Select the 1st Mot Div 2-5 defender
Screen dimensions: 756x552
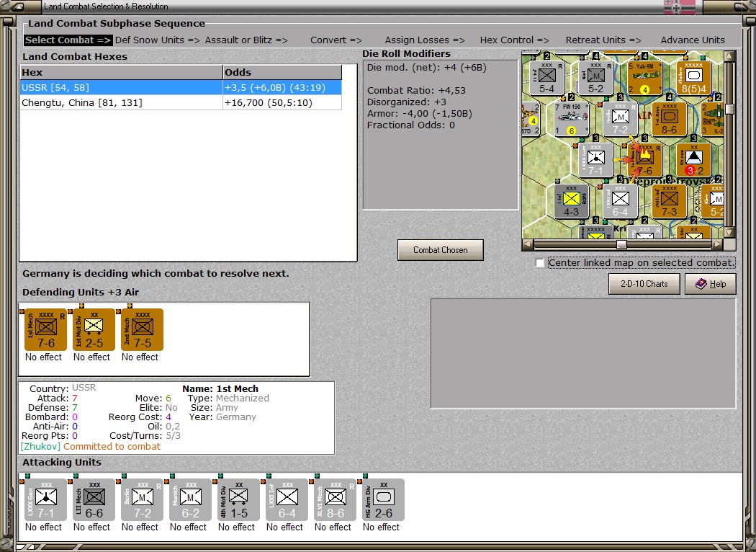coord(94,330)
